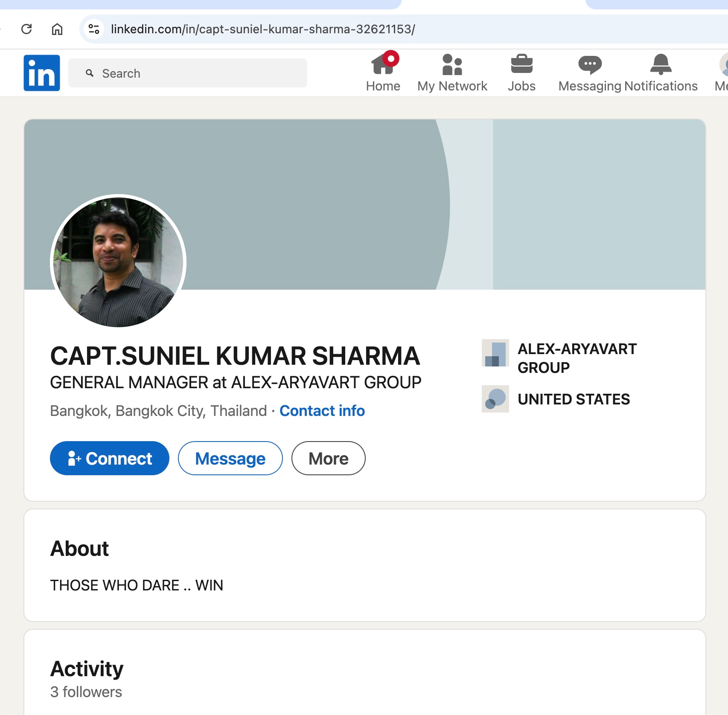View Capt. Suniel Kumar Sharma's profile photo

click(x=118, y=262)
